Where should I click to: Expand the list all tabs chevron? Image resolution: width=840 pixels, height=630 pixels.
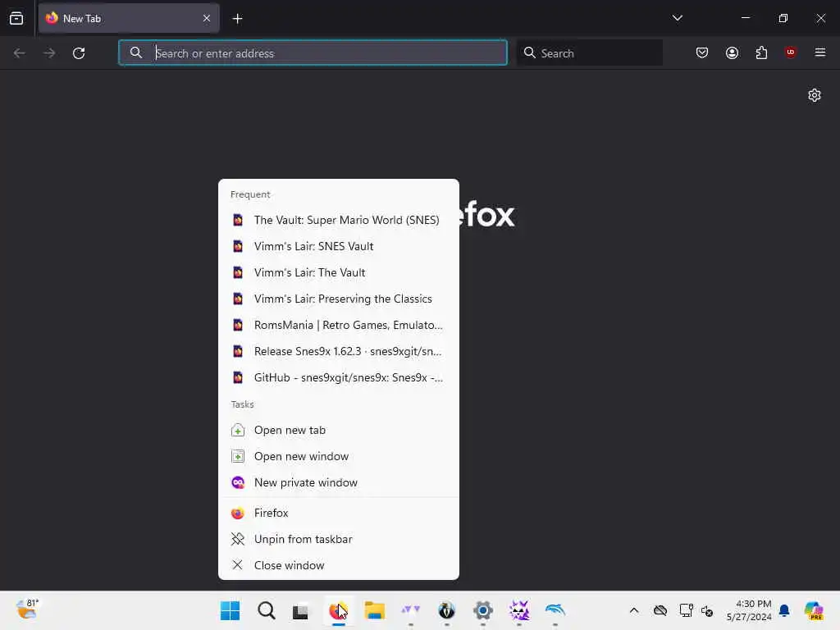tap(677, 18)
